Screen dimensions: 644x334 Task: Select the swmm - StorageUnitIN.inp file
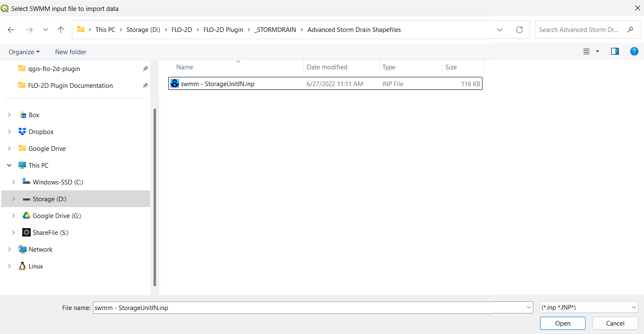(x=217, y=84)
